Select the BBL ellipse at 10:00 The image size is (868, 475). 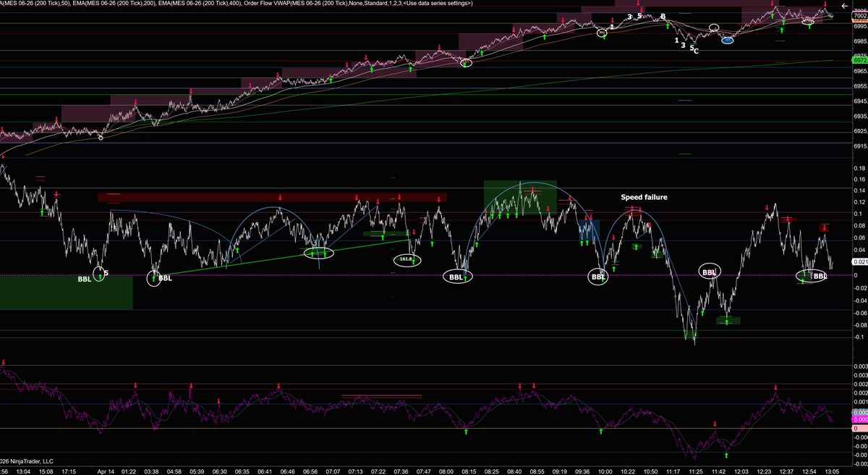[x=597, y=277]
